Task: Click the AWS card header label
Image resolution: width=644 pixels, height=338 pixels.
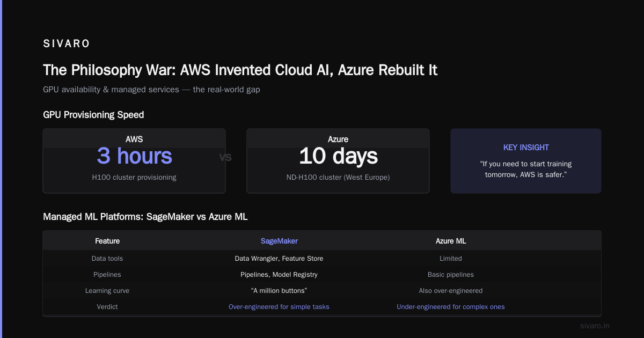Action: [134, 139]
